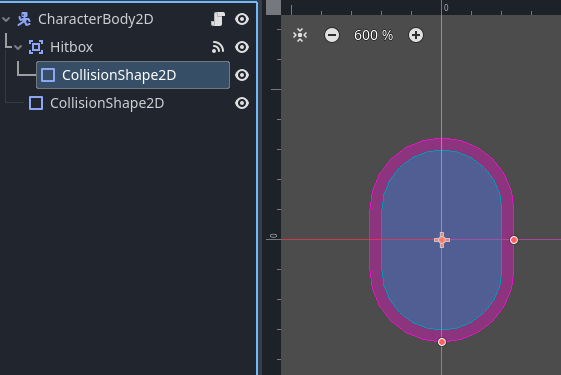Viewport: 561px width, 375px height.
Task: Grab the capsule's right radius handle
Action: (x=514, y=240)
